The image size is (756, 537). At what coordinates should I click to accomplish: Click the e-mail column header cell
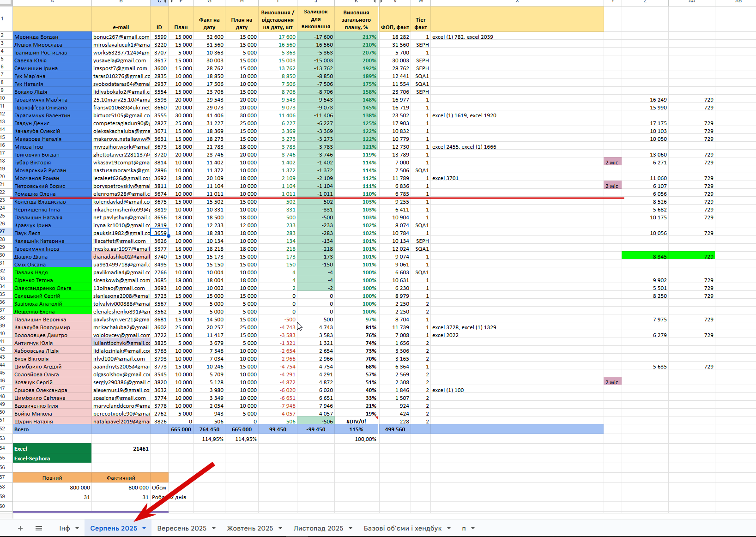121,19
